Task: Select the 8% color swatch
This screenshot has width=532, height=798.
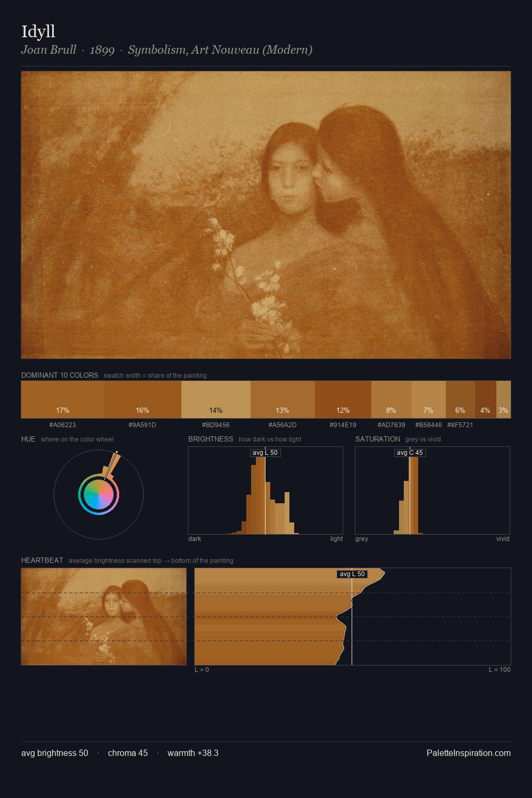Action: pos(391,400)
